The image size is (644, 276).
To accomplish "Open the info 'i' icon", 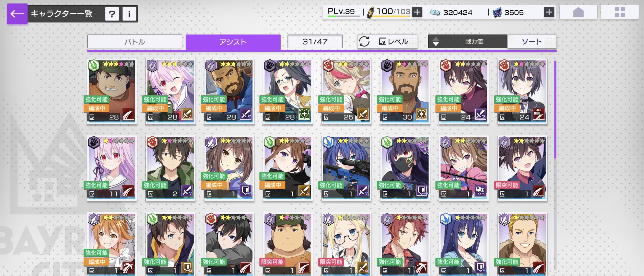I will pyautogui.click(x=129, y=14).
